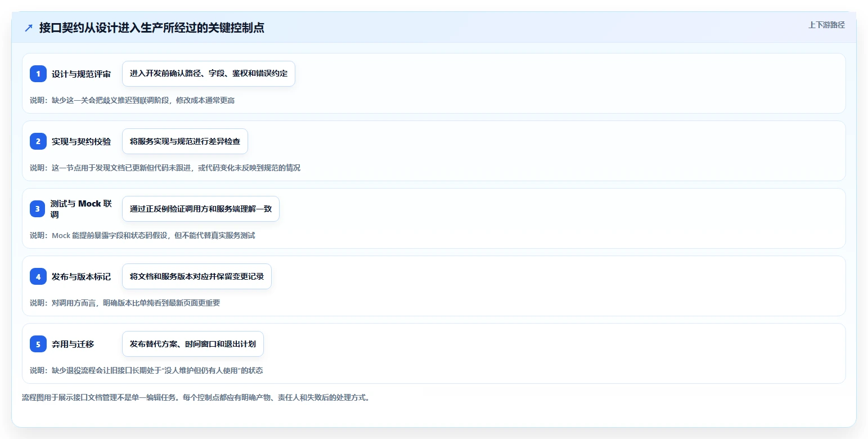Click the step 2 number badge
868x439 pixels.
(x=38, y=141)
